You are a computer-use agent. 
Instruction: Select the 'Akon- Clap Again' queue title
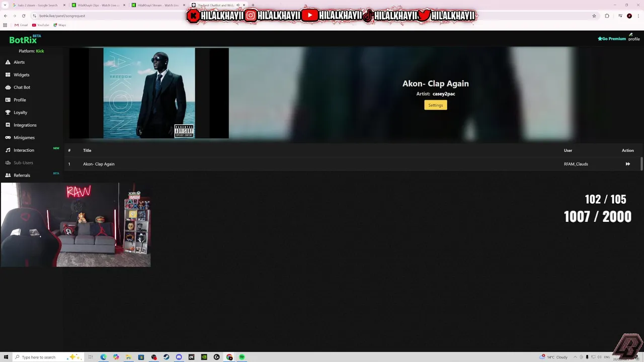[99, 164]
